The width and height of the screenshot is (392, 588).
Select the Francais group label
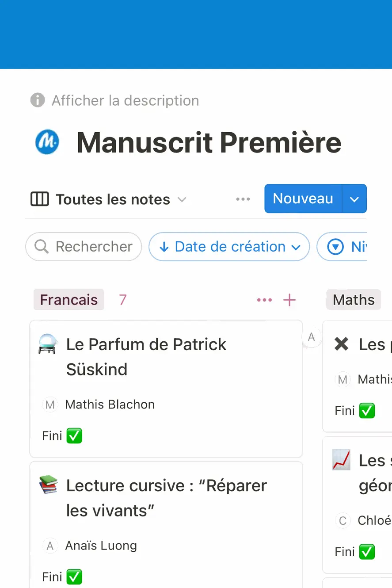pos(69,300)
